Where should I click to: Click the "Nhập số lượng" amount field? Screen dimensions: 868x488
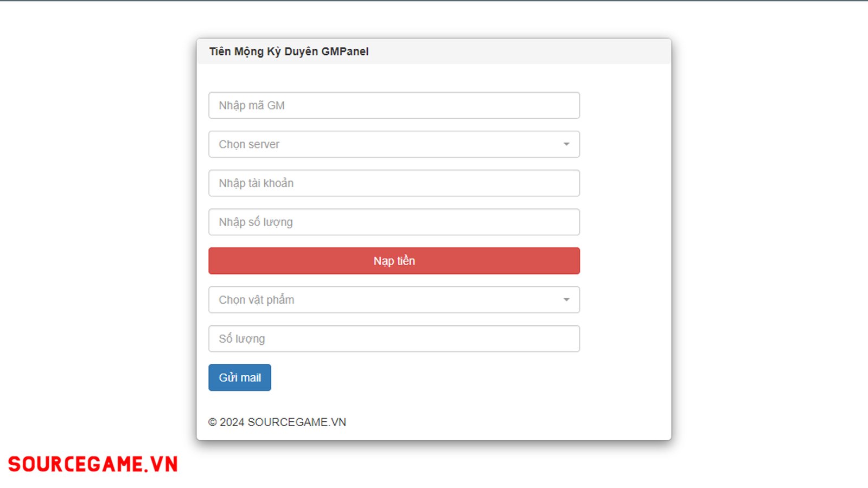click(394, 222)
